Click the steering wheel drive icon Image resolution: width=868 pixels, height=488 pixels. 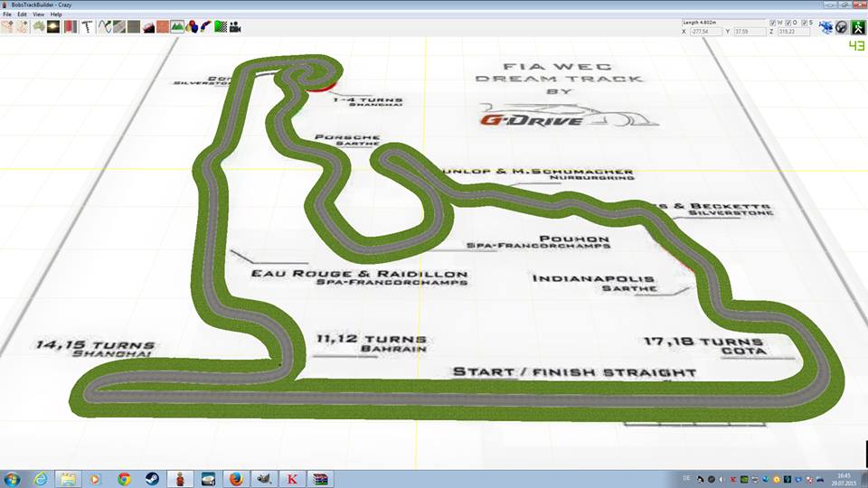pos(842,27)
